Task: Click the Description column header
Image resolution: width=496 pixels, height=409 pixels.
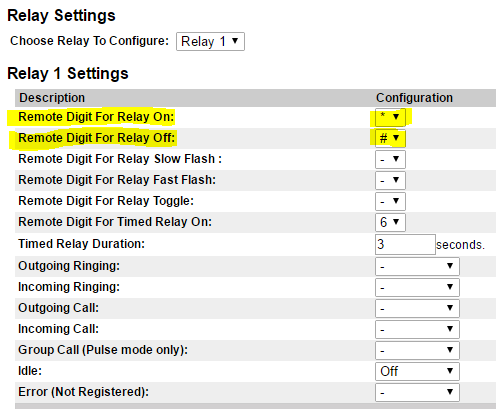Action: (52, 98)
